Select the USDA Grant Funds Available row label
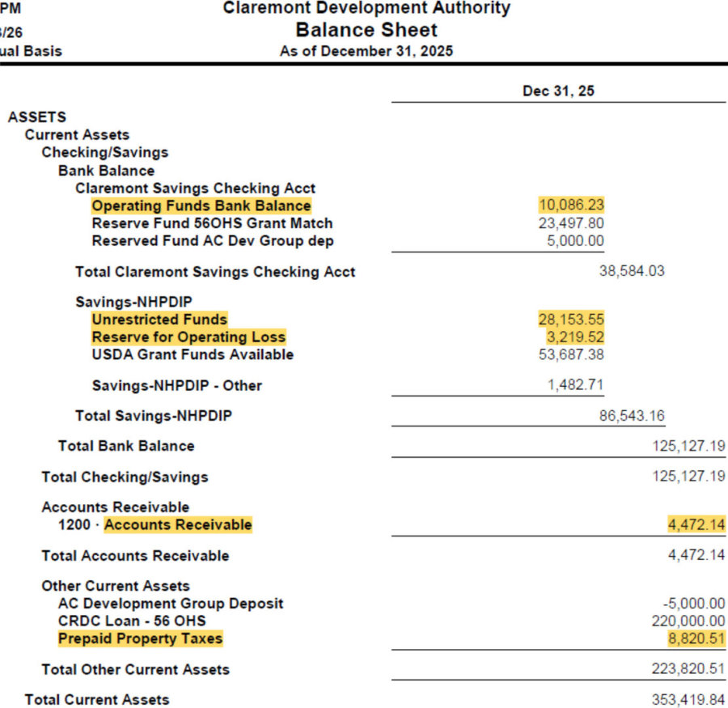 (193, 354)
